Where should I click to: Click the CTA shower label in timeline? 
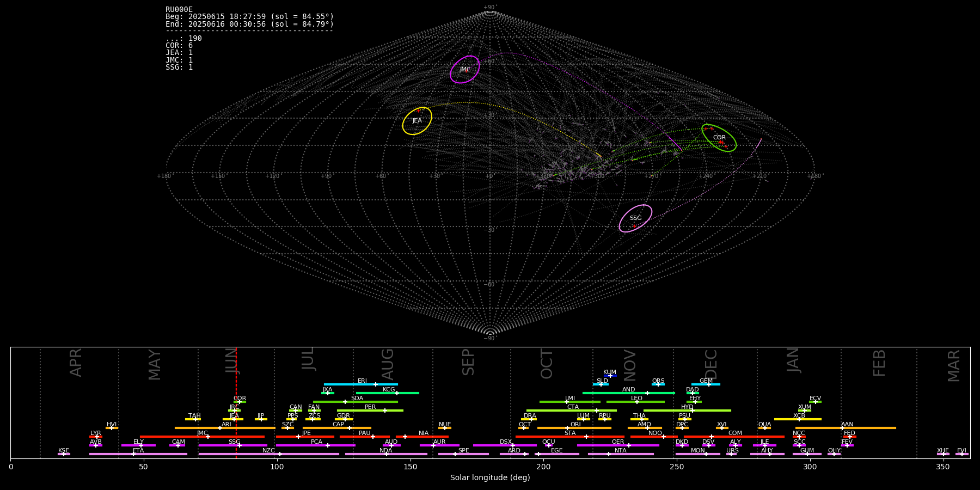tap(573, 407)
